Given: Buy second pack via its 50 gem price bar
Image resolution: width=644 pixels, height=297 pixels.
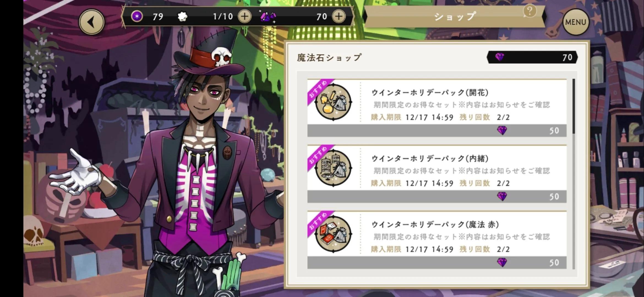Looking at the screenshot, I should pyautogui.click(x=437, y=197).
